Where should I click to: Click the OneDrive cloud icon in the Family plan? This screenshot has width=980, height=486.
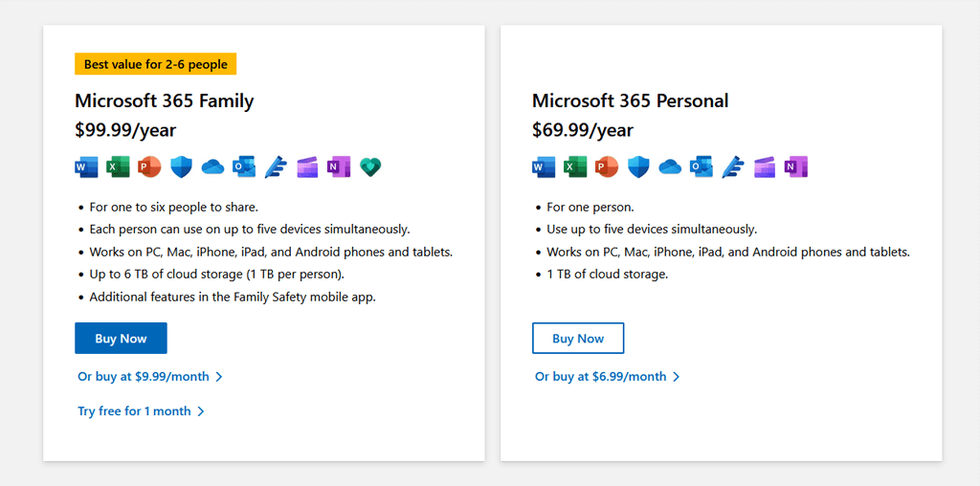pyautogui.click(x=212, y=167)
